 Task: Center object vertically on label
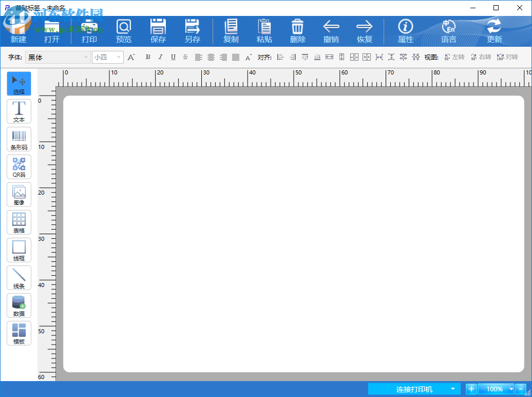[367, 57]
